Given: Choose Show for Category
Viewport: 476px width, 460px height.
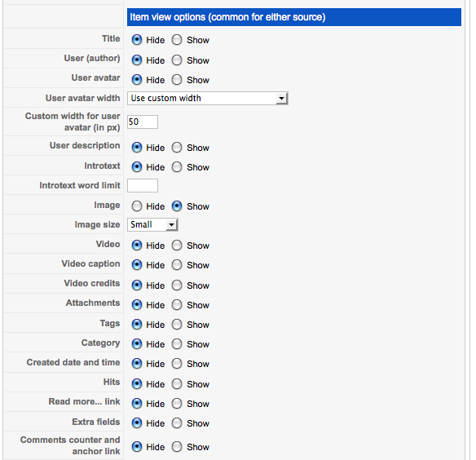Looking at the screenshot, I should pos(177,344).
